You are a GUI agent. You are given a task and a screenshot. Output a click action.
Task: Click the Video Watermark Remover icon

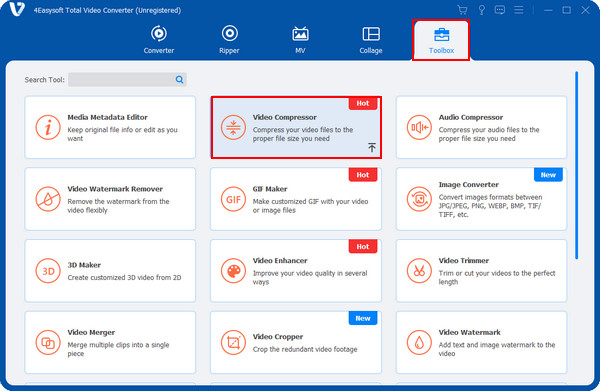pos(48,199)
